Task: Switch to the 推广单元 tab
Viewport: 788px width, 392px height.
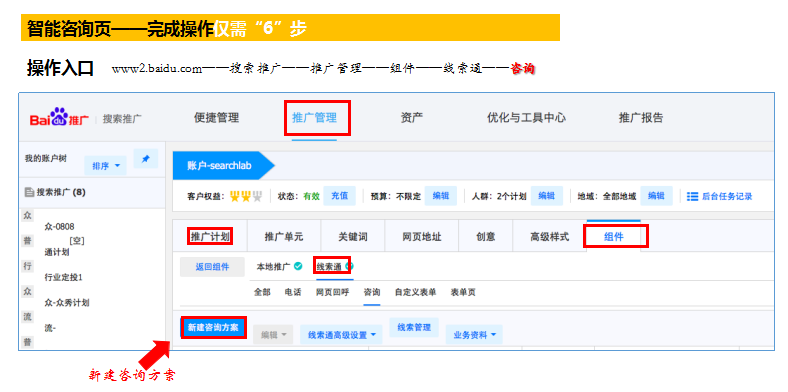Action: pos(284,236)
